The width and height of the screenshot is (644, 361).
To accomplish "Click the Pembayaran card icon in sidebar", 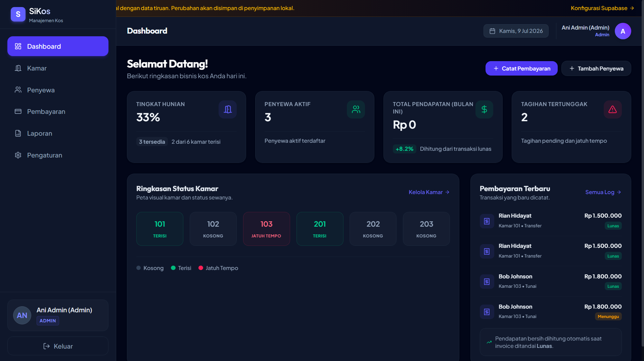I will pos(18,111).
